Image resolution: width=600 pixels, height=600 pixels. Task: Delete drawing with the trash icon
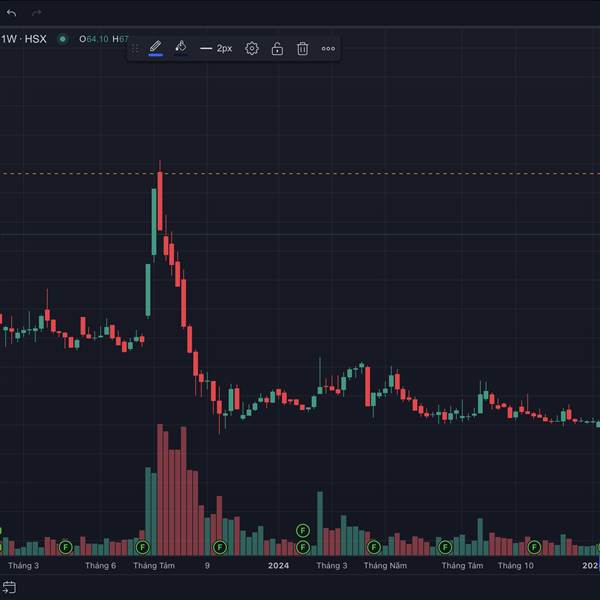[x=302, y=49]
